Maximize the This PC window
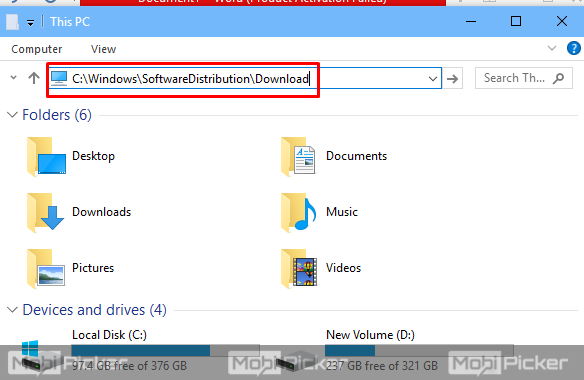 click(516, 21)
